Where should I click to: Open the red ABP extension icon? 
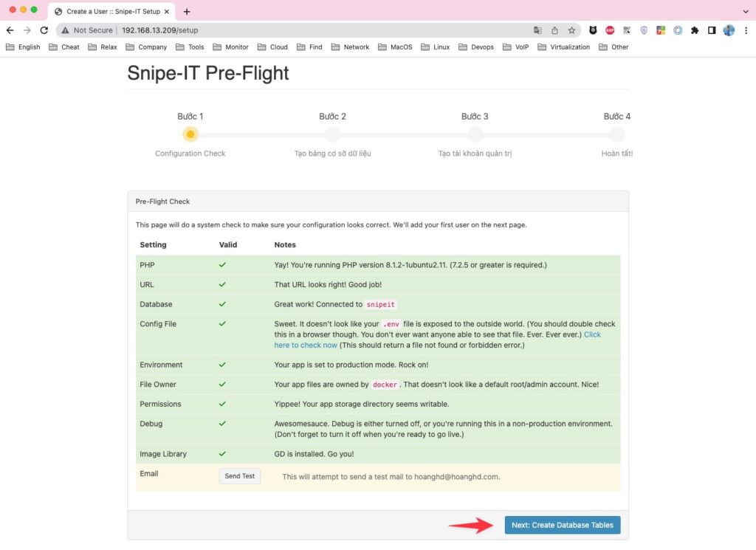609,30
